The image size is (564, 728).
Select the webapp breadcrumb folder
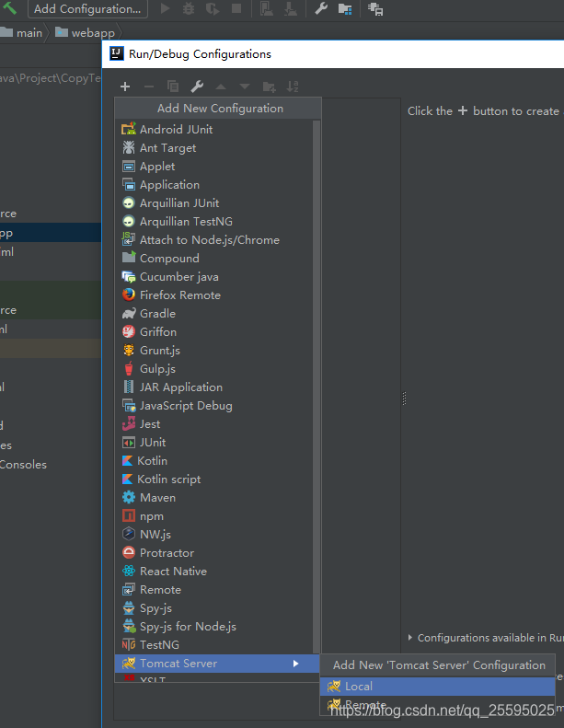[x=85, y=32]
